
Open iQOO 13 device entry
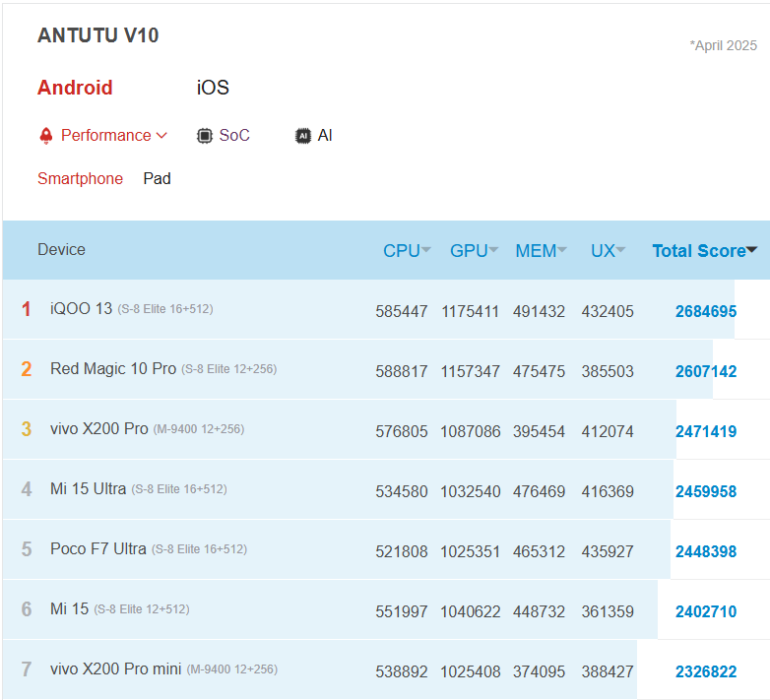pos(81,309)
